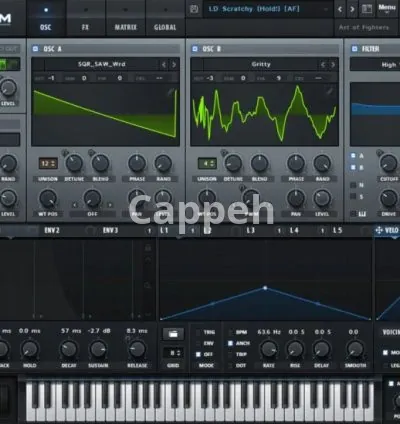Click previous warp mode arrow near OFF

click(75, 205)
